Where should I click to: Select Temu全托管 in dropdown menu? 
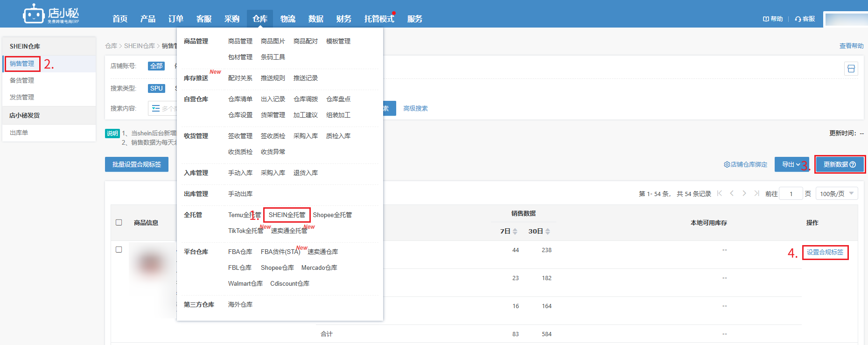(x=245, y=215)
